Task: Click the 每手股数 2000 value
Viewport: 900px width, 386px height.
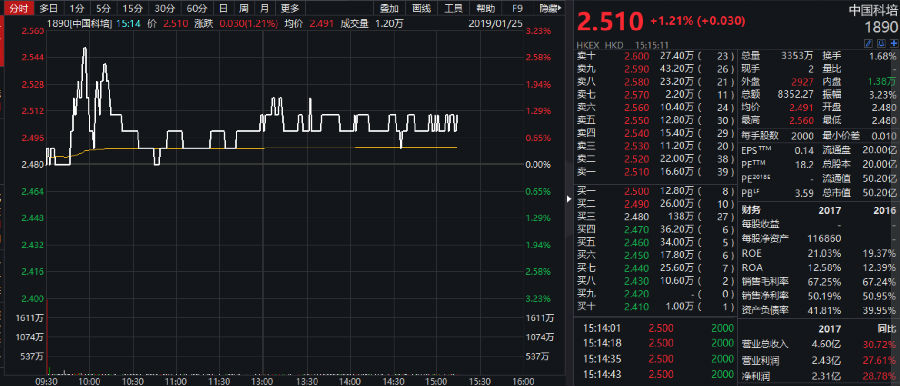Action: pyautogui.click(x=802, y=136)
